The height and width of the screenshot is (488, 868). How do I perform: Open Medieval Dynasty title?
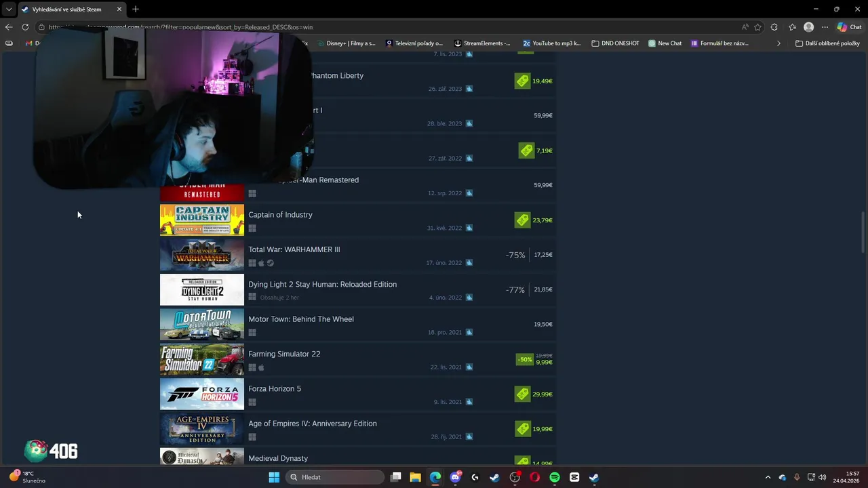pyautogui.click(x=278, y=459)
